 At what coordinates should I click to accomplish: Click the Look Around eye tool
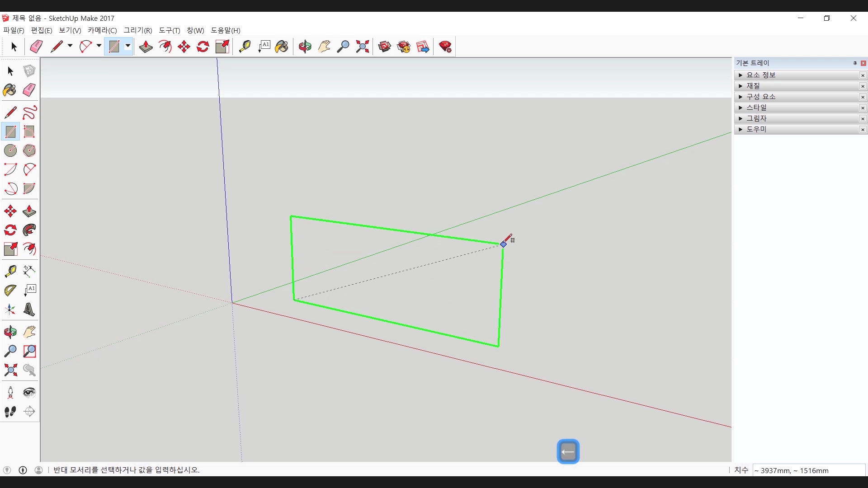pos(29,392)
